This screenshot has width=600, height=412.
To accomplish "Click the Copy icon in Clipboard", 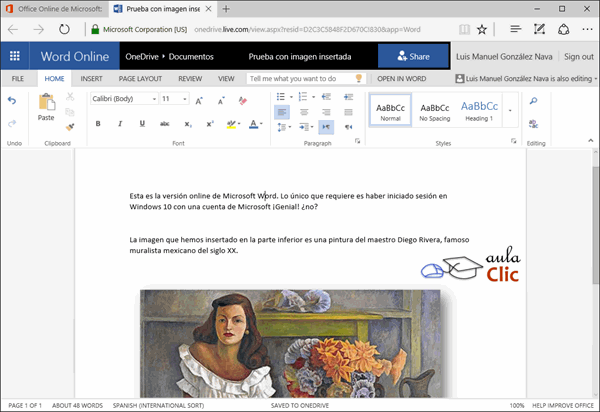I will click(x=70, y=112).
